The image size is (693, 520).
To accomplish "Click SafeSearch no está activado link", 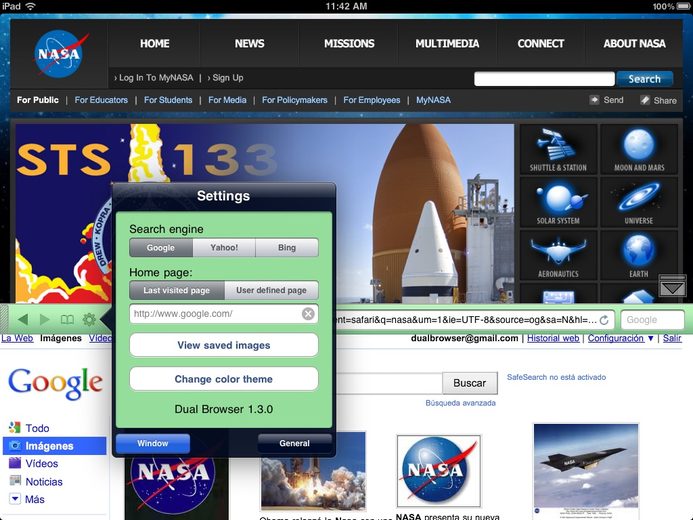I will coord(556,377).
